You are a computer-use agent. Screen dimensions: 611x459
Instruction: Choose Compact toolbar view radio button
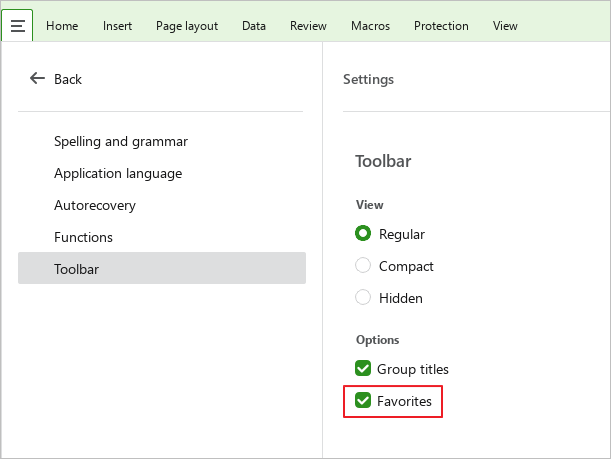click(x=363, y=265)
